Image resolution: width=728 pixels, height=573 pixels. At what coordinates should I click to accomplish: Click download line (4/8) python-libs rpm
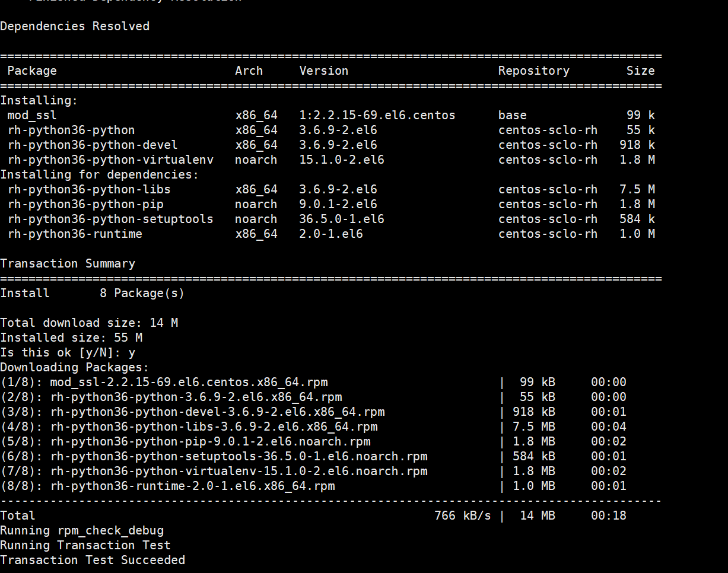(x=313, y=426)
